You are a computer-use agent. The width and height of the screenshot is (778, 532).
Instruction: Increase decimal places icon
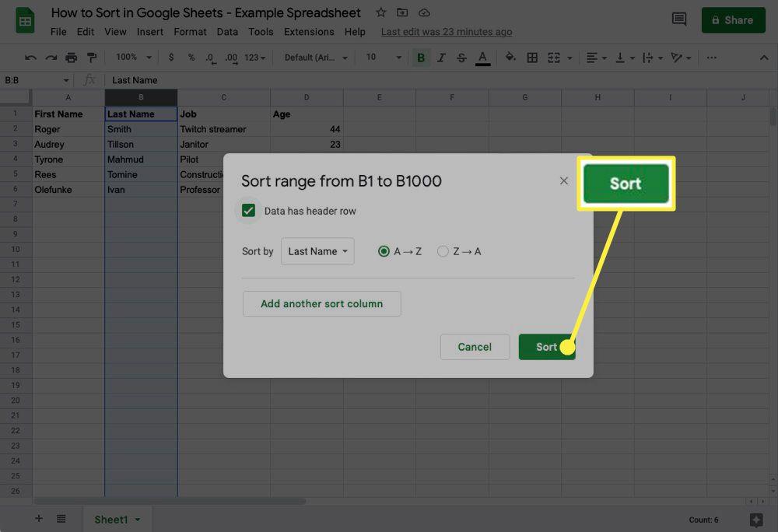point(231,58)
